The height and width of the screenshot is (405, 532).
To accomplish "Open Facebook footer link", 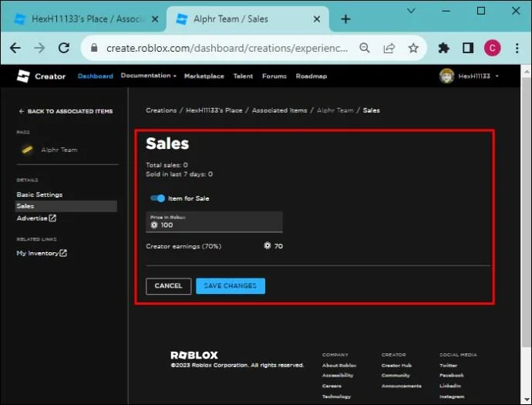I will pos(452,375).
